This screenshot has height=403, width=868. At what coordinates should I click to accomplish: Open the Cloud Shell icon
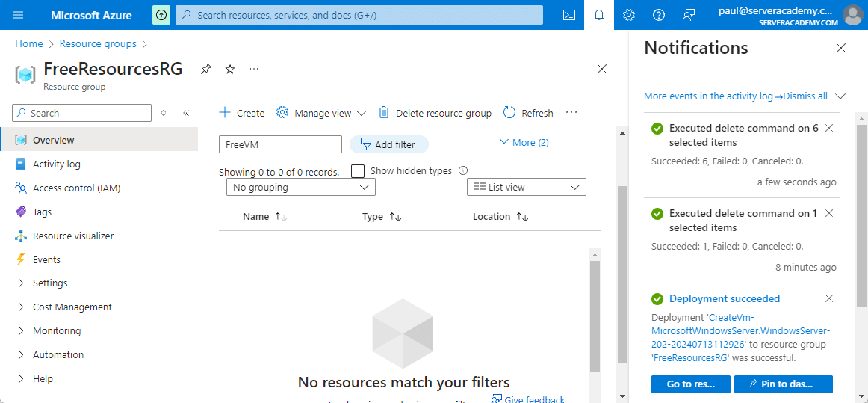coord(568,15)
